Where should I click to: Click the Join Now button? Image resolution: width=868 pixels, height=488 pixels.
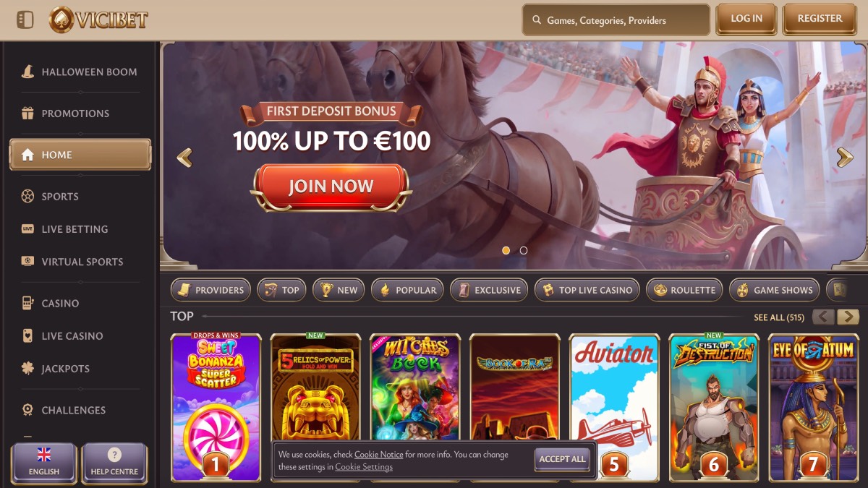pos(331,187)
